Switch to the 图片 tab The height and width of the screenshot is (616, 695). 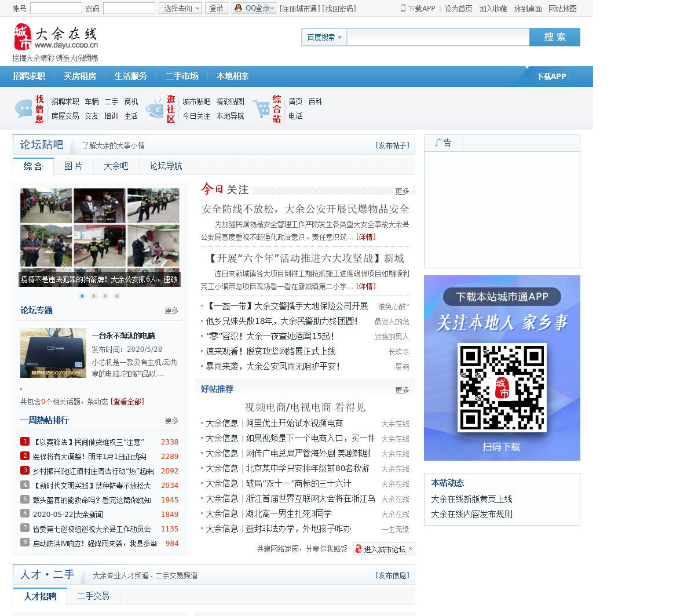click(74, 166)
